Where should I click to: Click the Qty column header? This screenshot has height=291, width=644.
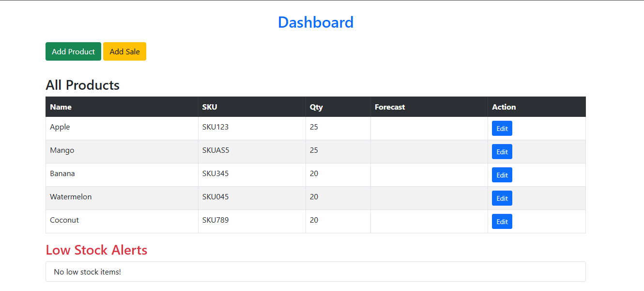[x=338, y=107]
